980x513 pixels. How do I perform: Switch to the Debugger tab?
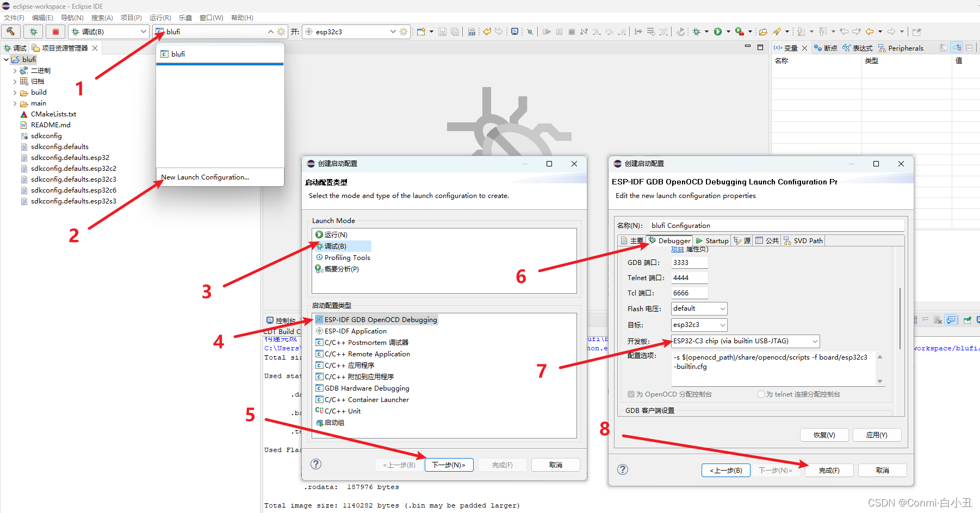669,241
